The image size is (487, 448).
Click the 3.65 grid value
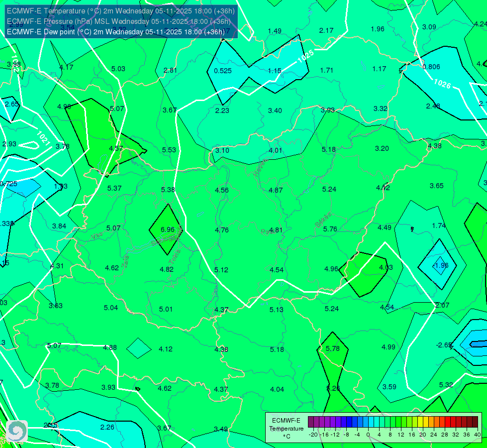[x=436, y=186]
